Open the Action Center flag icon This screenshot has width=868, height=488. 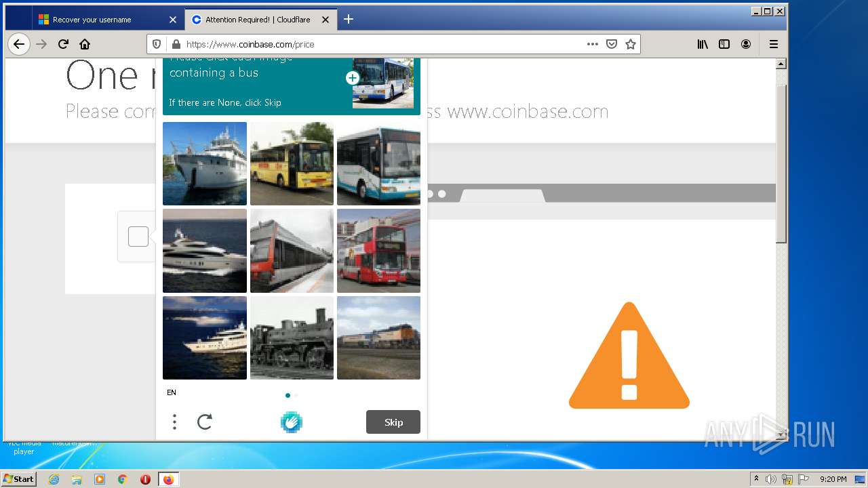click(x=804, y=479)
